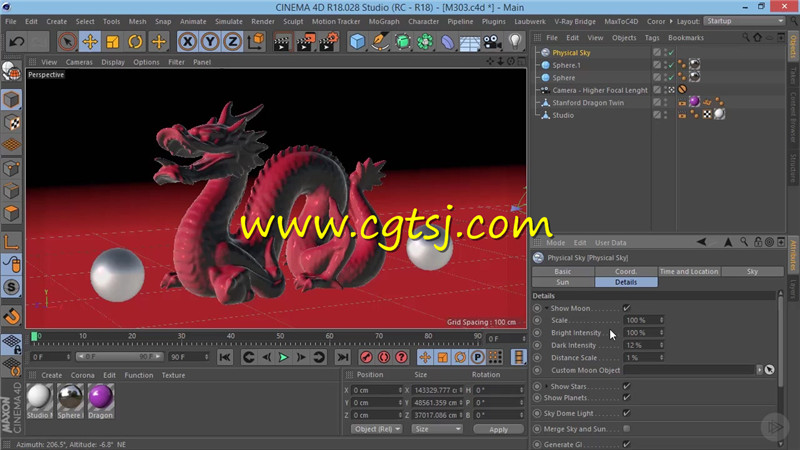Click the coordinate system icon
Viewport: 800px width, 450px height.
pyautogui.click(x=256, y=41)
